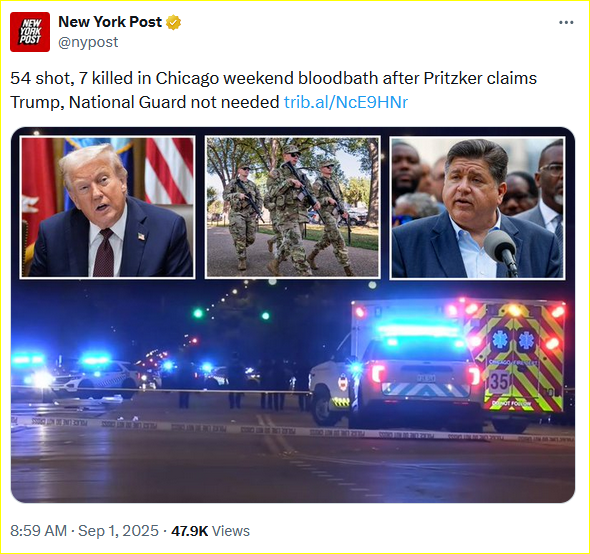
Task: Click the gold verified badge icon
Action: [173, 22]
